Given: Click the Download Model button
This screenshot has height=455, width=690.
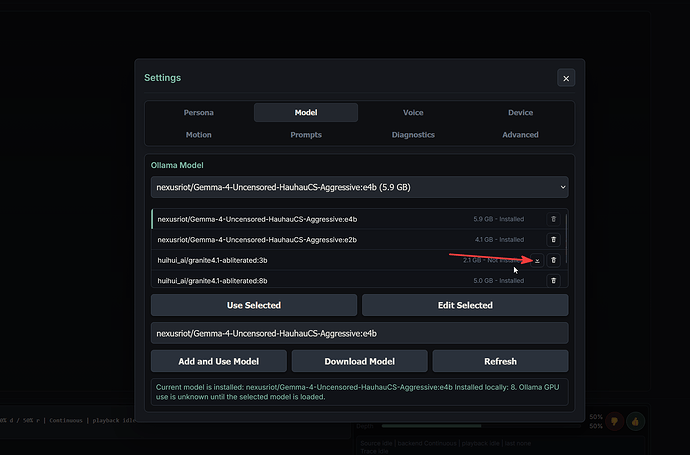Looking at the screenshot, I should pyautogui.click(x=360, y=361).
